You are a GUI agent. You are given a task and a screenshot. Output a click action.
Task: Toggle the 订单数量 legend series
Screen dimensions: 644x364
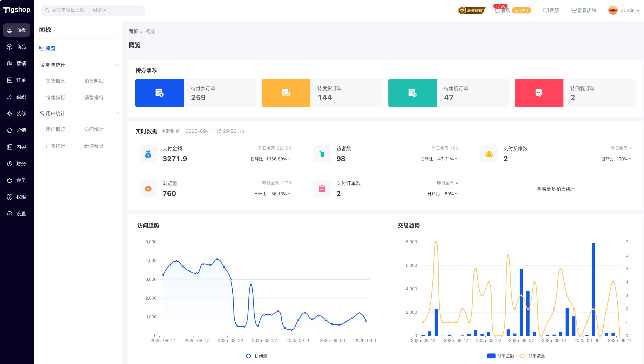pyautogui.click(x=532, y=356)
